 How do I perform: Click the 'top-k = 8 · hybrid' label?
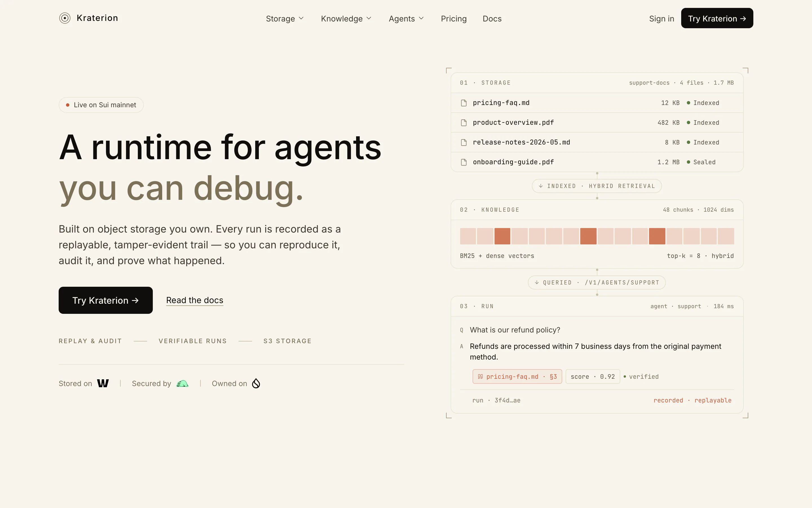(x=700, y=256)
